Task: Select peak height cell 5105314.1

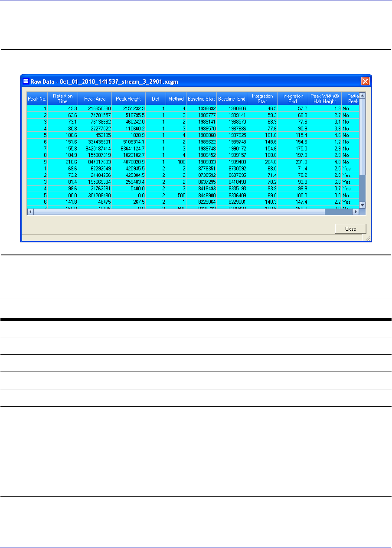Action: click(128, 143)
